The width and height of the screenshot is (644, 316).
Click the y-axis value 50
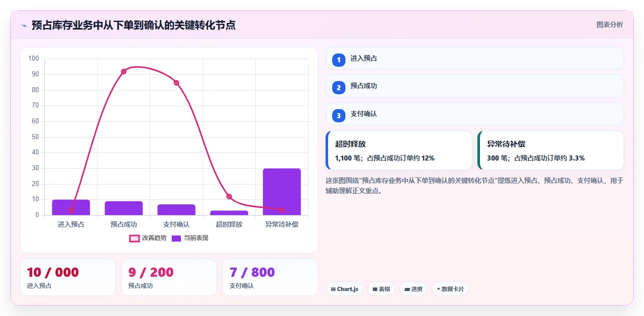click(35, 137)
